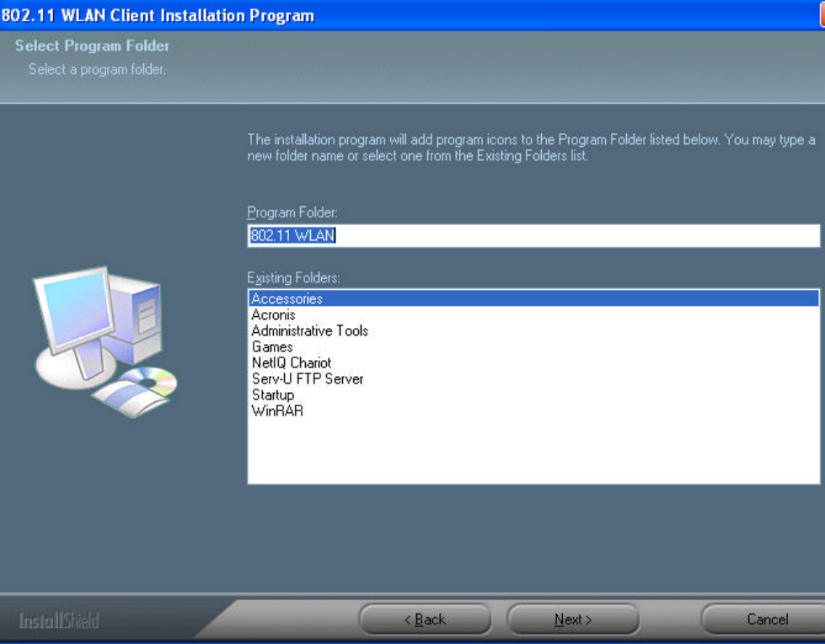Select the Accessories folder
Screen dimensions: 825x644
tap(533, 298)
